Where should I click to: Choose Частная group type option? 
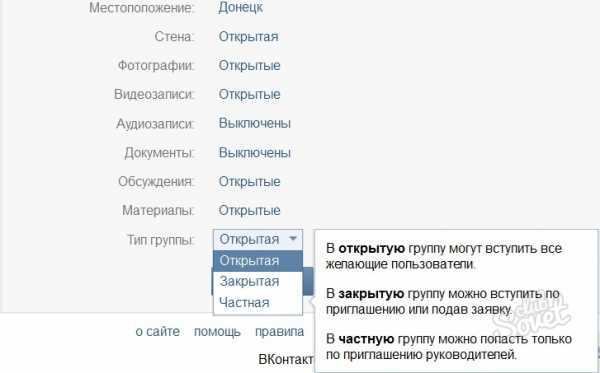(258, 303)
